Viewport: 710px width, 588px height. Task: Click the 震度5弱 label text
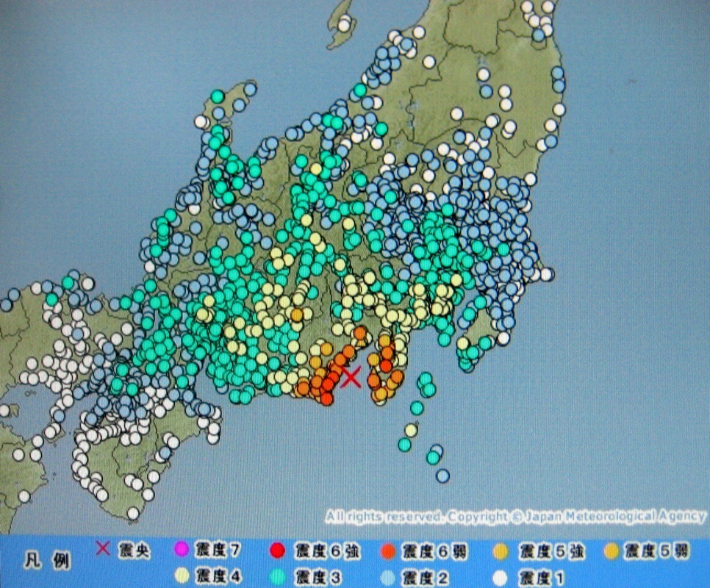click(657, 551)
